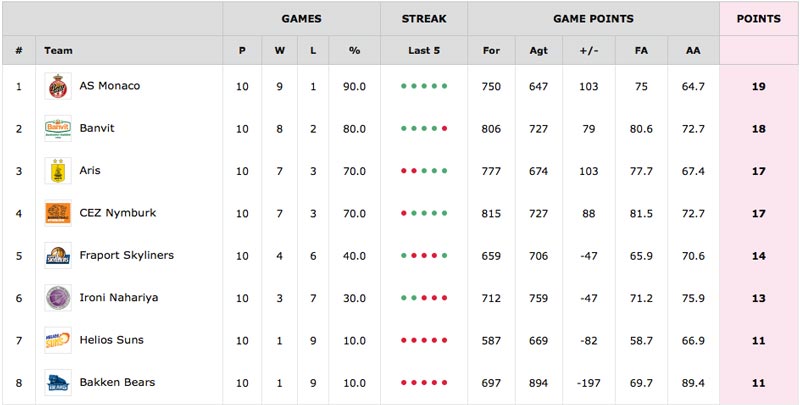Click Aris's first red streak dot
This screenshot has height=405, width=800.
[x=404, y=171]
